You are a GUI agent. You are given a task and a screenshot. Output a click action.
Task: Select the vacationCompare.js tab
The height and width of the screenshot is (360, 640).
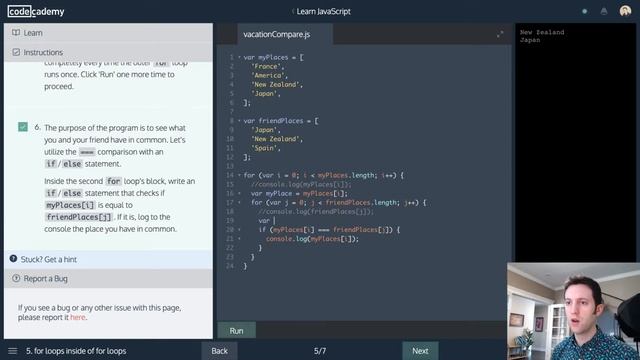click(x=284, y=34)
